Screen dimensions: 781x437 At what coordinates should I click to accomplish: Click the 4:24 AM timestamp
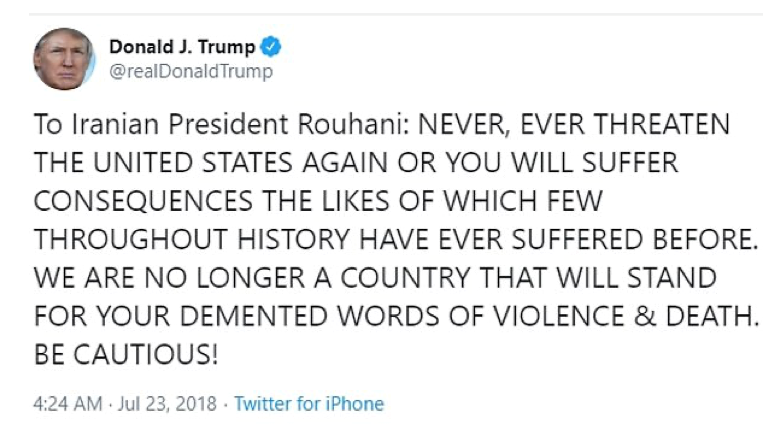(x=66, y=404)
